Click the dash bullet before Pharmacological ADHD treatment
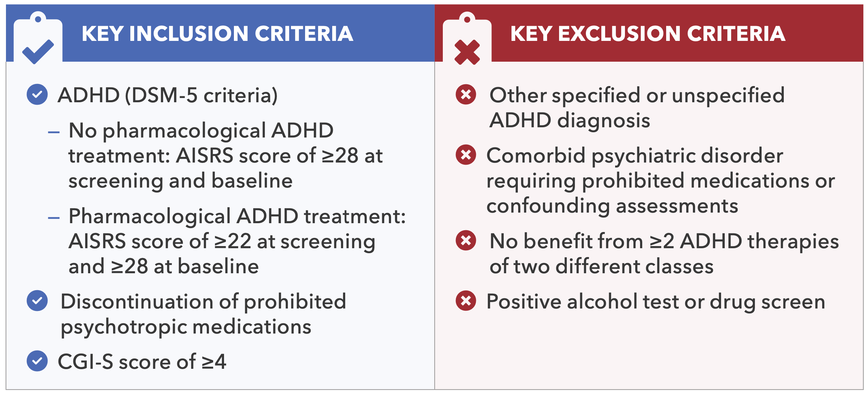 [x=54, y=218]
